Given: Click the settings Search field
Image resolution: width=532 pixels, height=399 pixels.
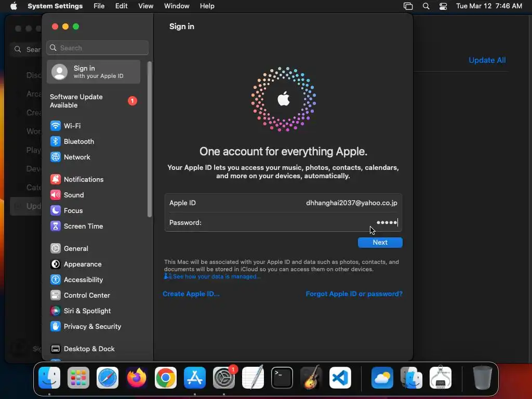Looking at the screenshot, I should 97,48.
